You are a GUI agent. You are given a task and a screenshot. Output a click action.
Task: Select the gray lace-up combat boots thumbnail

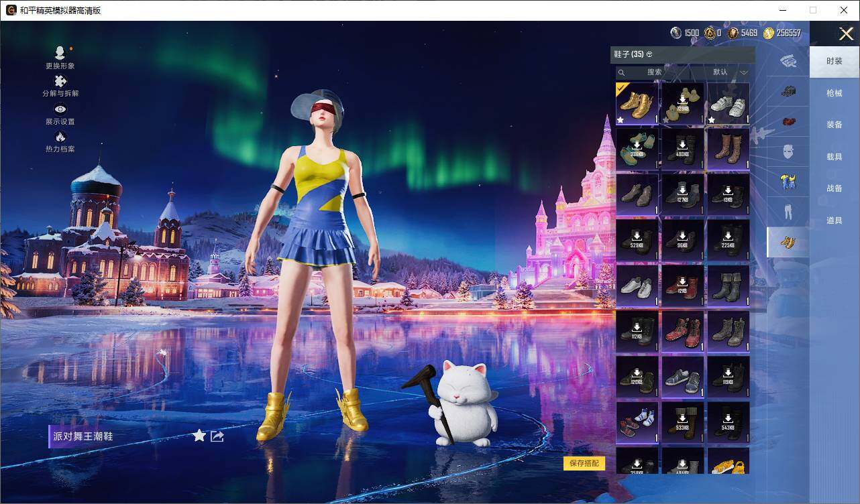pos(729,332)
